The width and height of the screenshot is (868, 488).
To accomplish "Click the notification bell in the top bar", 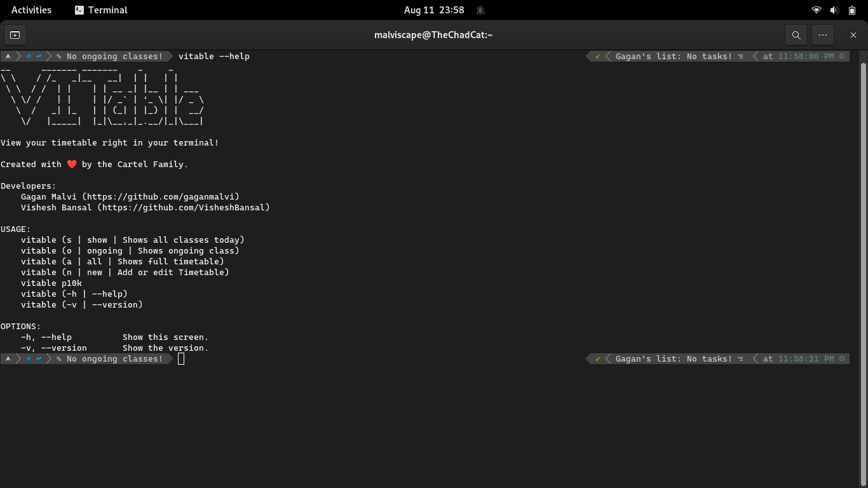I will pyautogui.click(x=480, y=10).
